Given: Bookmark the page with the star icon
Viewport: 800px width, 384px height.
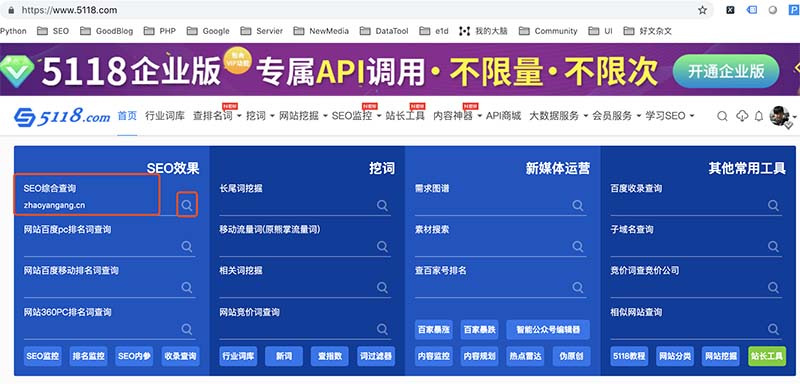Looking at the screenshot, I should pos(703,10).
